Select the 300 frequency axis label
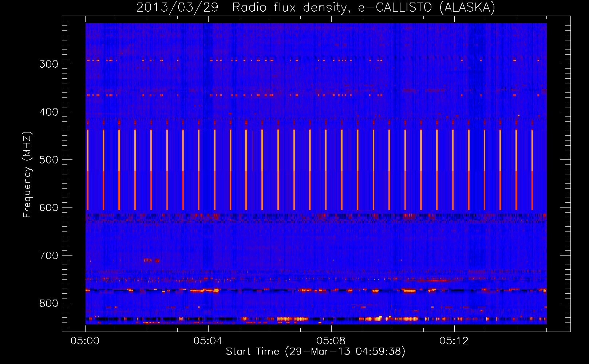The width and height of the screenshot is (589, 364). (x=49, y=64)
